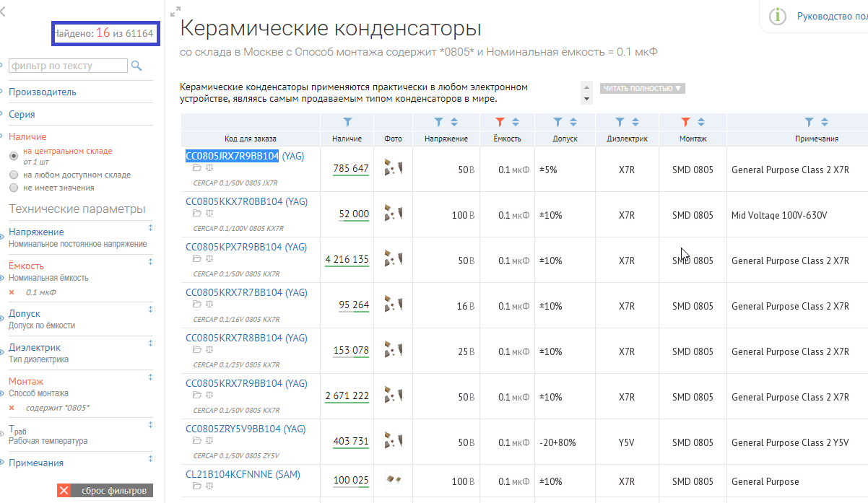Open the red filter funnel for Монтаж column
The image size is (868, 503).
[685, 122]
